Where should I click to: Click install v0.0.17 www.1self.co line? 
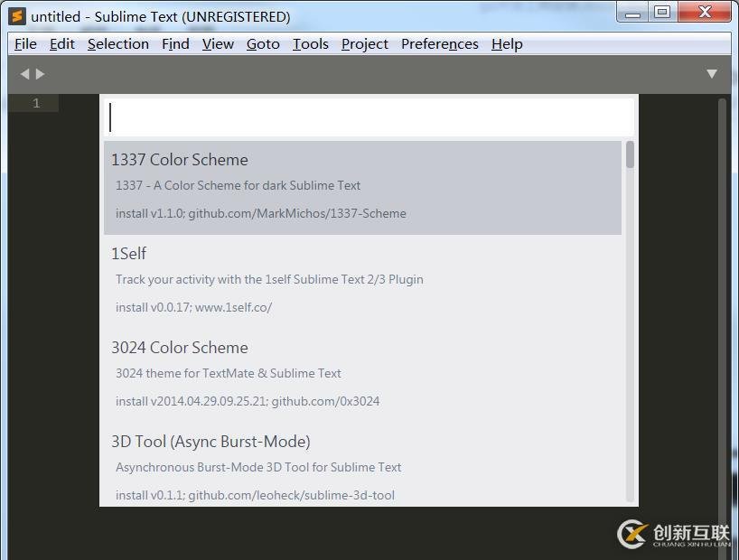pyautogui.click(x=193, y=307)
